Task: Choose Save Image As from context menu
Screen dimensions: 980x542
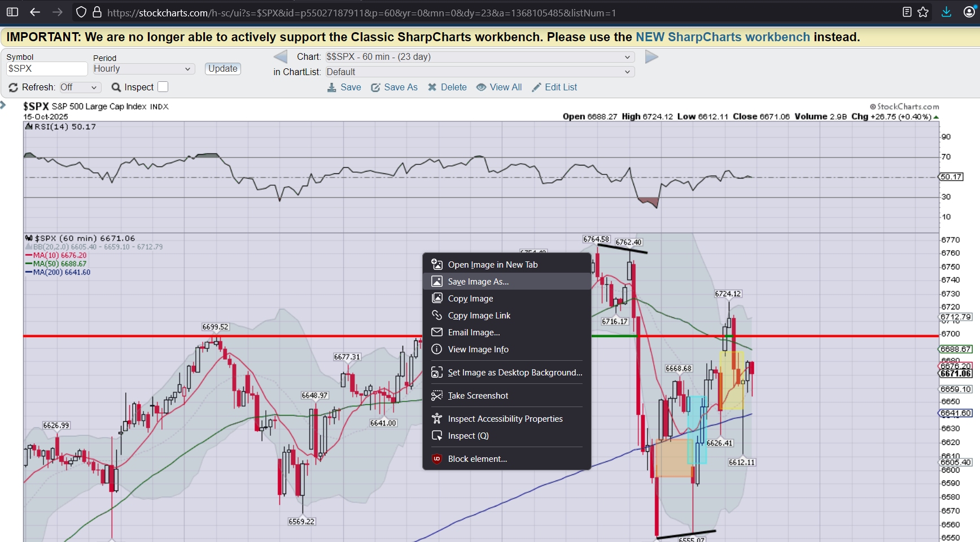Action: [x=478, y=282]
